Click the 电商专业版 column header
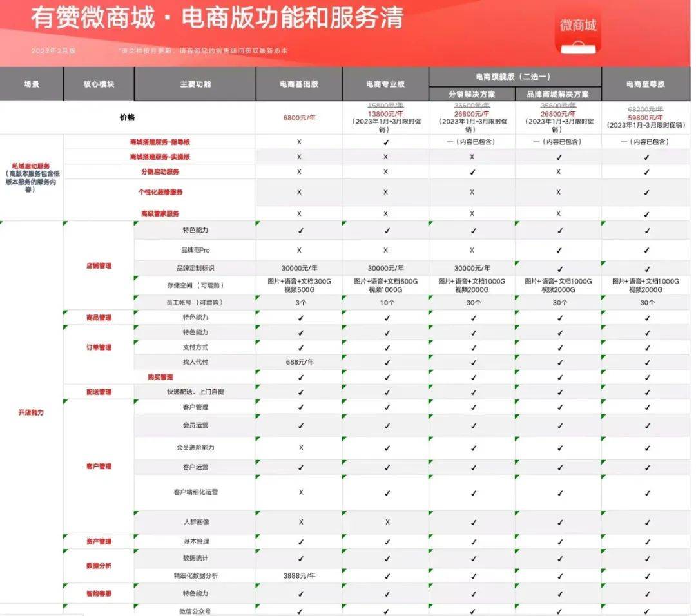696x616 pixels. (385, 84)
